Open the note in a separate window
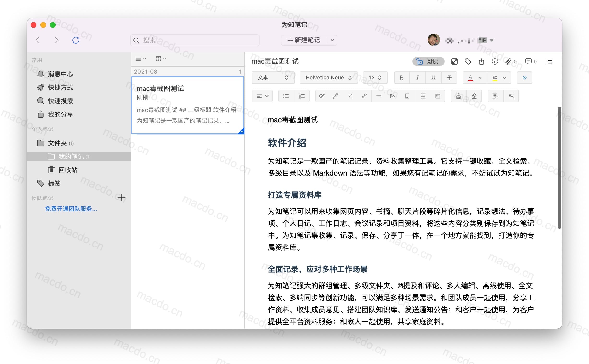This screenshot has width=589, height=364. pyautogui.click(x=454, y=61)
